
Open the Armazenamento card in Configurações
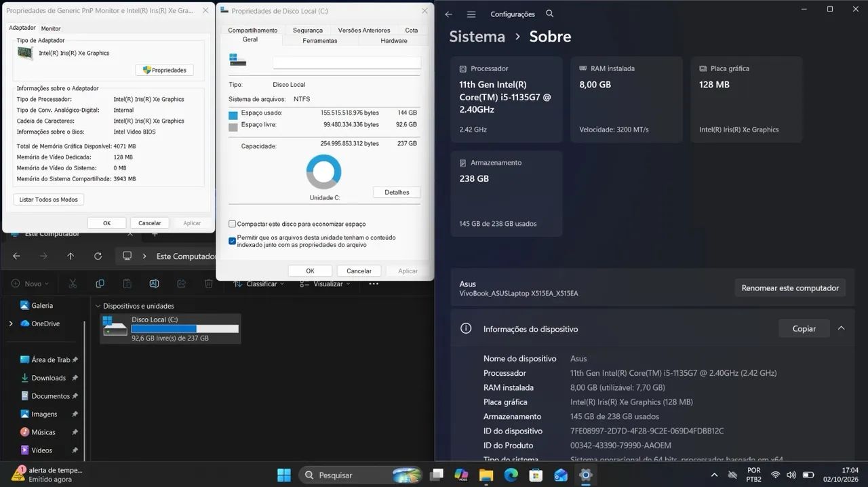507,193
